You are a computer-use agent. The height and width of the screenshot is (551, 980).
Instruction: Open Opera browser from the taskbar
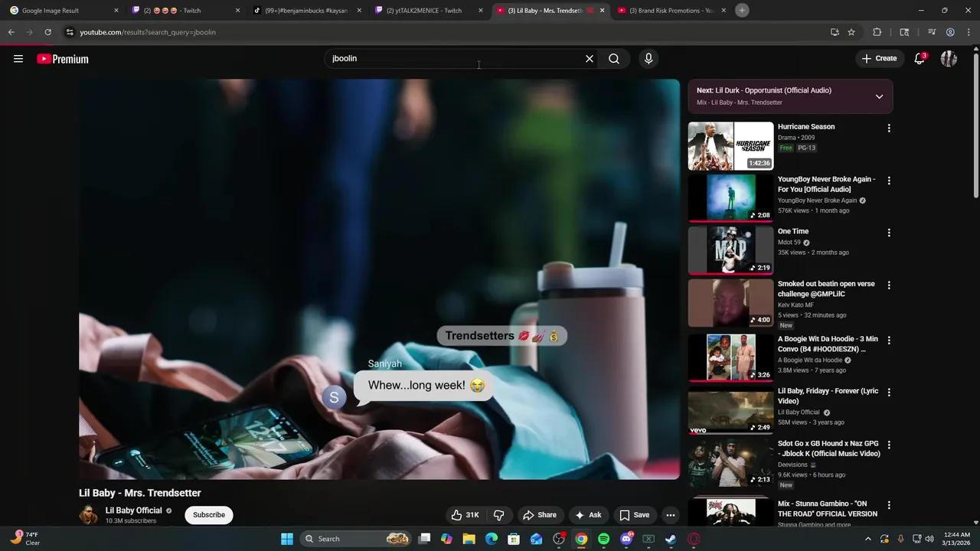694,539
